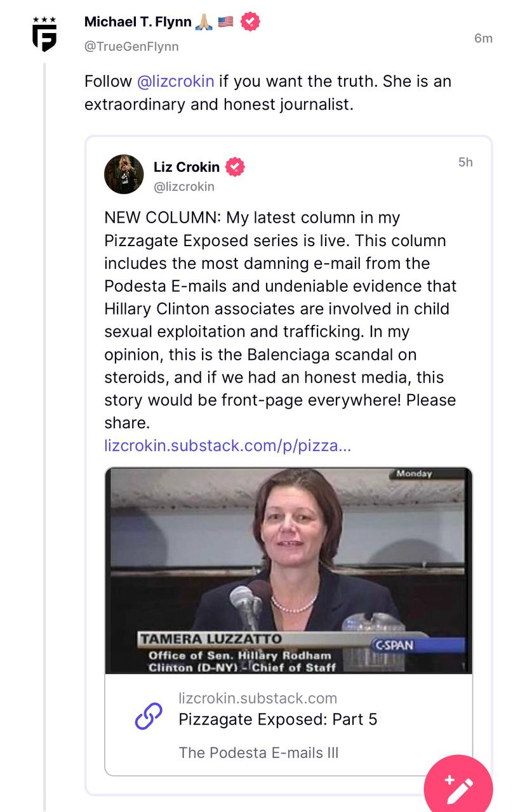
Task: Follow the @lizcrokin mention in Flynn's post
Action: coord(175,81)
